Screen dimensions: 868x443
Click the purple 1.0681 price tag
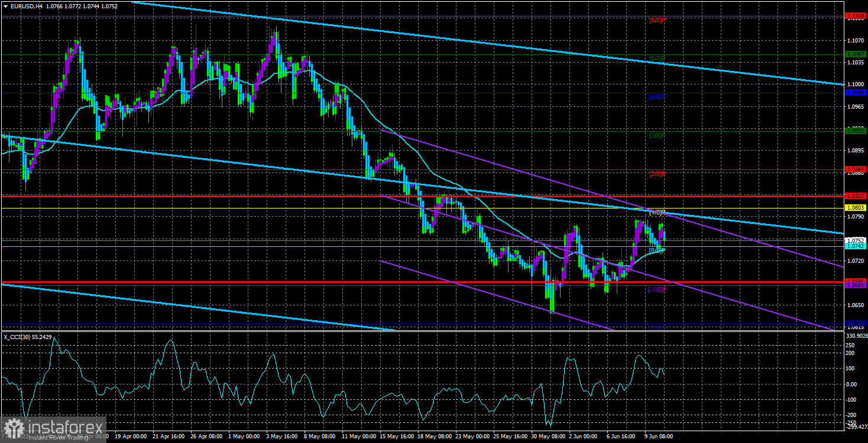click(x=856, y=285)
